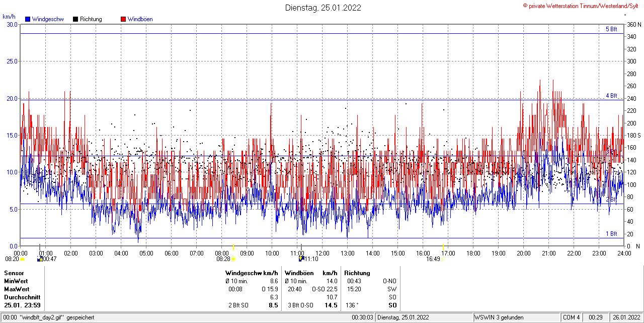This screenshot has height=323, width=644.
Task: Click the SW max direction value
Action: coord(391,289)
